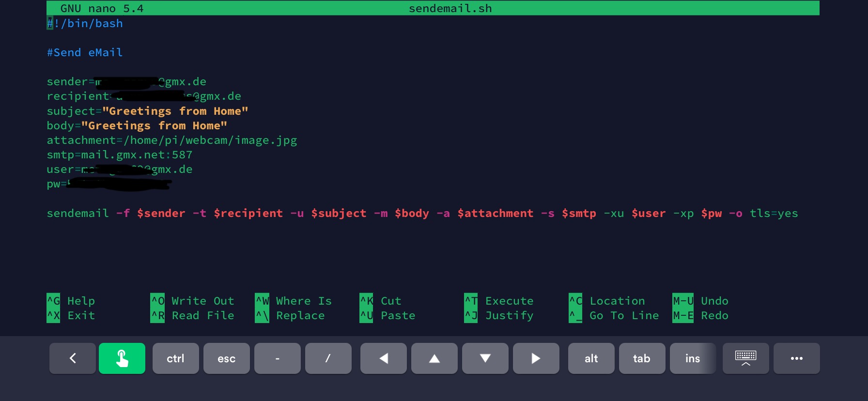Select the ^R Read File shortcut
Screen dimensions: 868x401
pyautogui.click(x=193, y=315)
